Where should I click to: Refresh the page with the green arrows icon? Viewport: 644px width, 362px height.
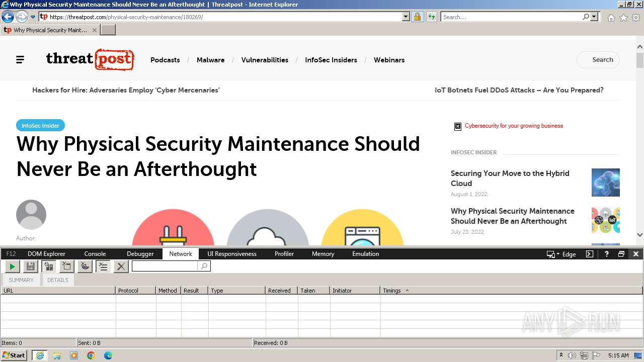pos(431,17)
